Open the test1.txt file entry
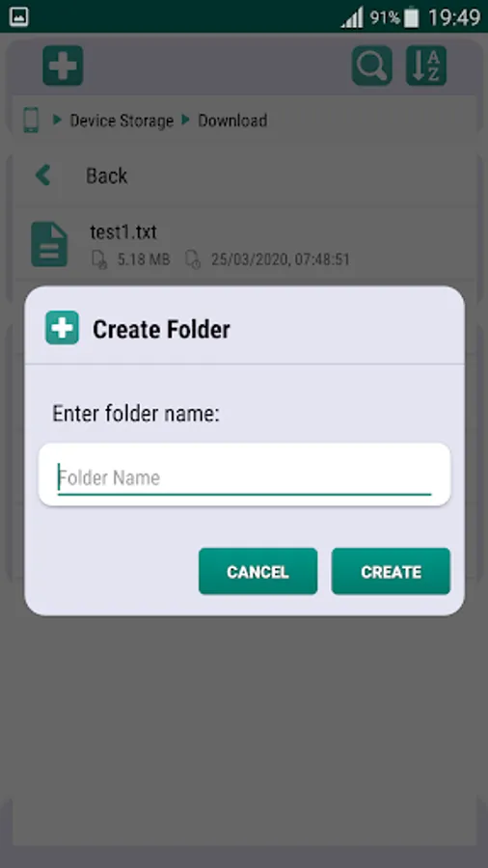Viewport: 488px width, 868px height. pos(244,244)
